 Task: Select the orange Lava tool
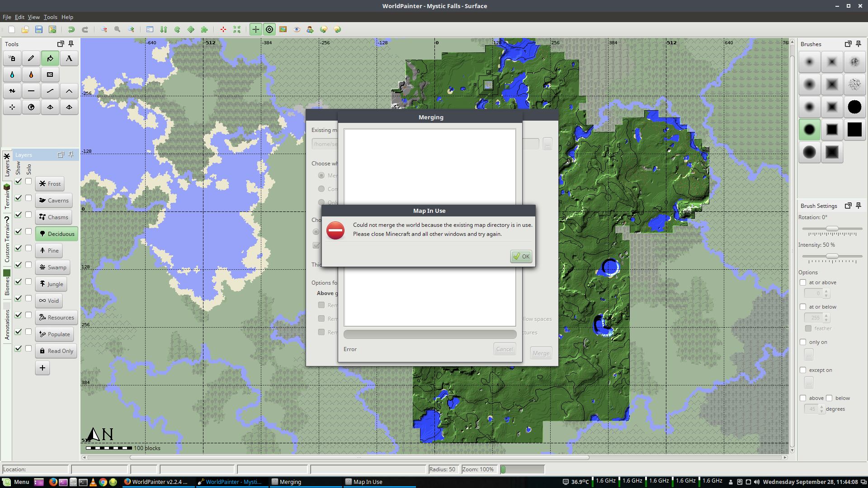tap(31, 75)
